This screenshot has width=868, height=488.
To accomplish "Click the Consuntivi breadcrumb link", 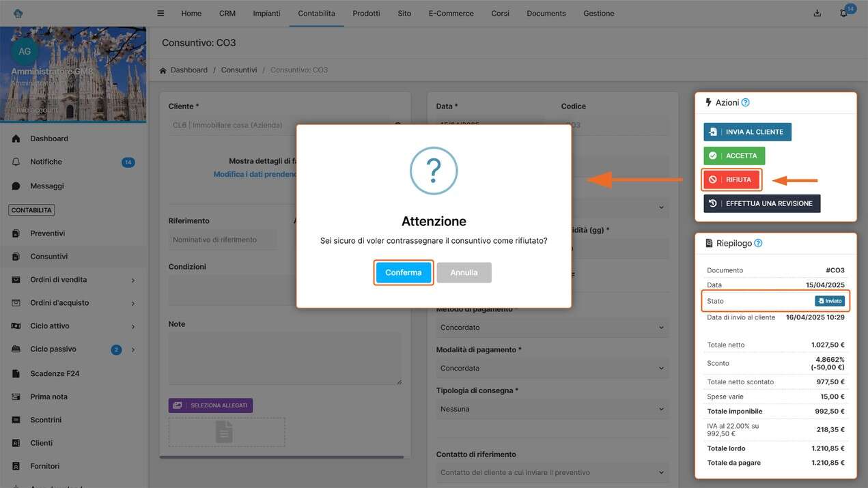I will (239, 70).
